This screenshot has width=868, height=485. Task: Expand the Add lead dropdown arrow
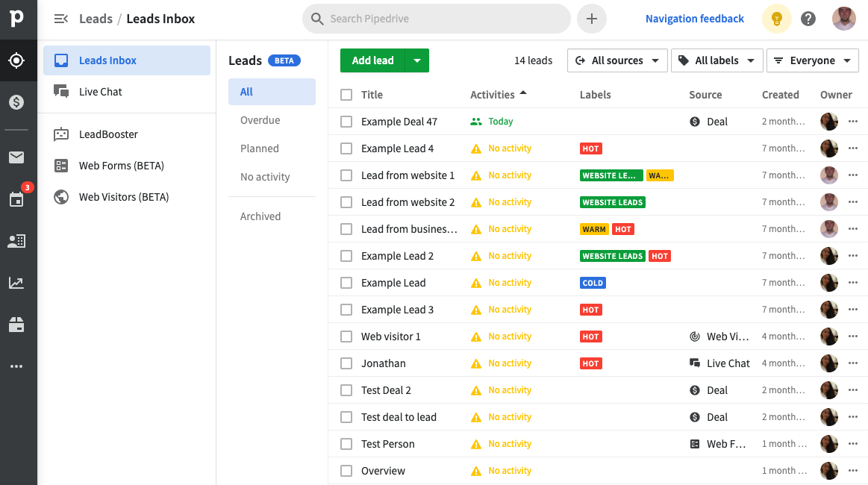[417, 60]
